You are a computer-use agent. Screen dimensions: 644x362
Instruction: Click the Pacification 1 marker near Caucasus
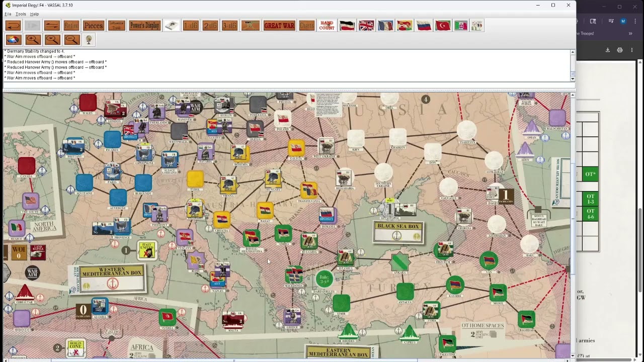click(506, 196)
